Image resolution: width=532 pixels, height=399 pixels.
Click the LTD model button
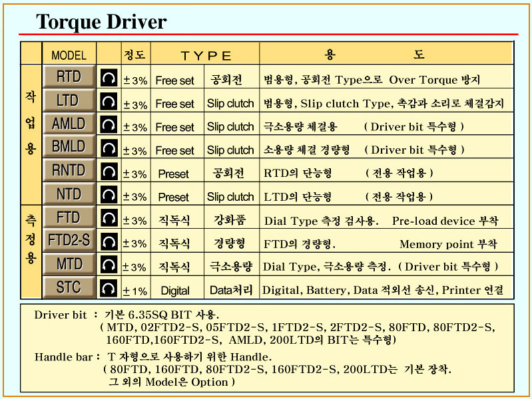(x=69, y=100)
